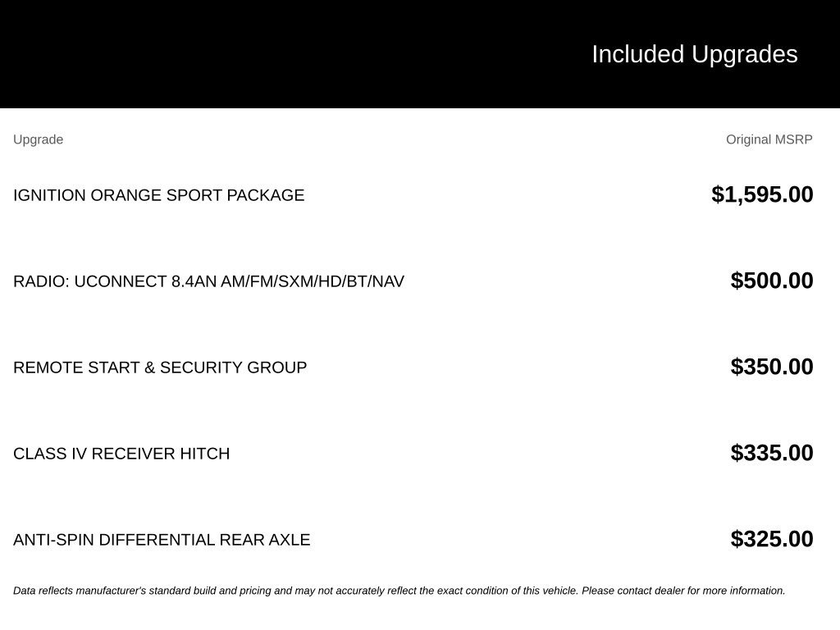Screen dimensions: 840x630
Task: Select the Upgrade column header
Action: tap(38, 139)
